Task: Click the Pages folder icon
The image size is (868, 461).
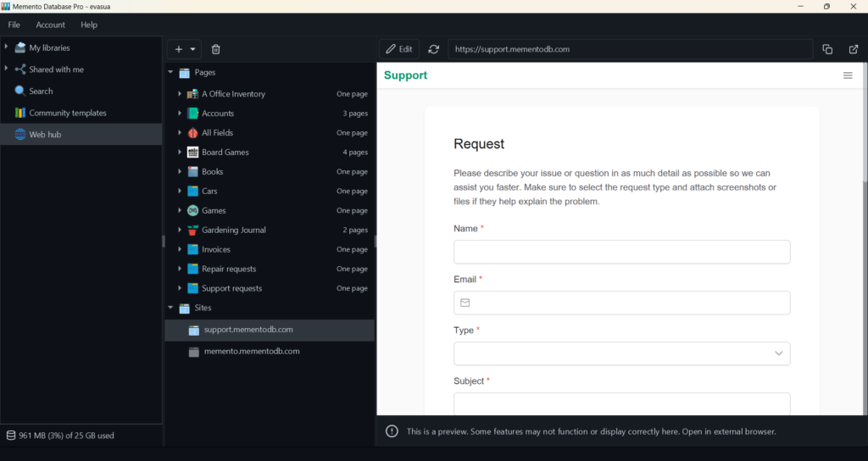Action: click(184, 73)
